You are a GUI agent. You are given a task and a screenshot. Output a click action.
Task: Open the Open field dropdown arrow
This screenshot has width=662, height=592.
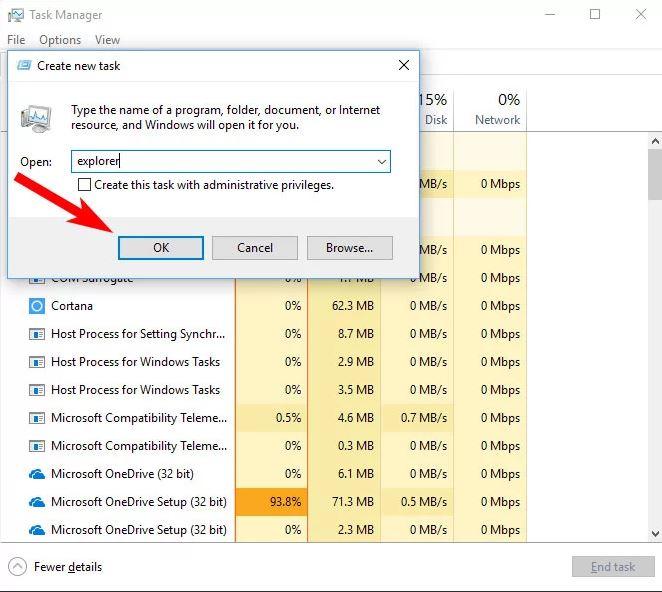tap(382, 162)
